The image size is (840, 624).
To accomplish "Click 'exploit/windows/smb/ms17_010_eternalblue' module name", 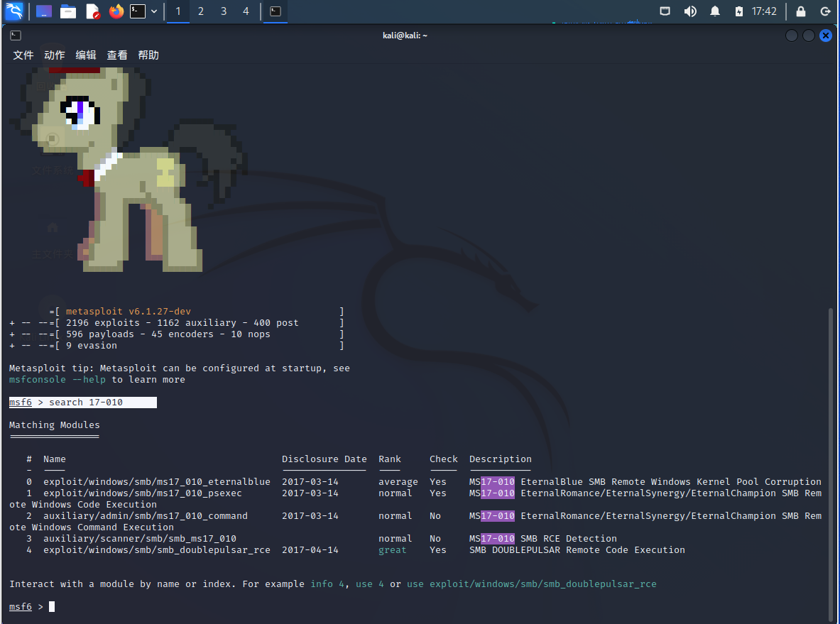I will click(156, 481).
